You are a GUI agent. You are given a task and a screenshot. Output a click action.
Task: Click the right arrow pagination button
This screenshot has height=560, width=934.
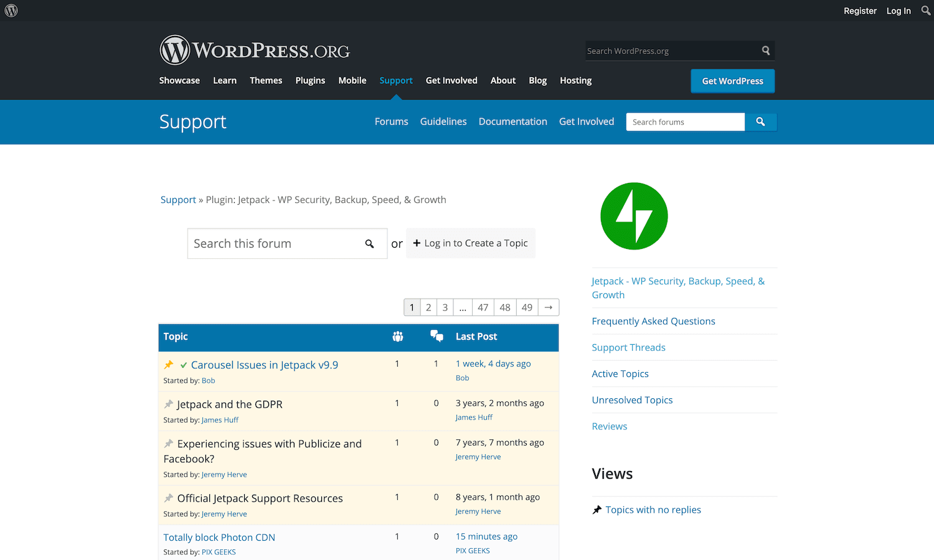[x=548, y=307]
